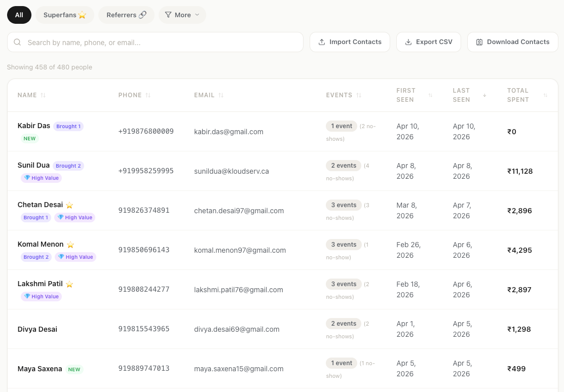Click the Import Contacts button
The image size is (564, 392).
(x=350, y=42)
